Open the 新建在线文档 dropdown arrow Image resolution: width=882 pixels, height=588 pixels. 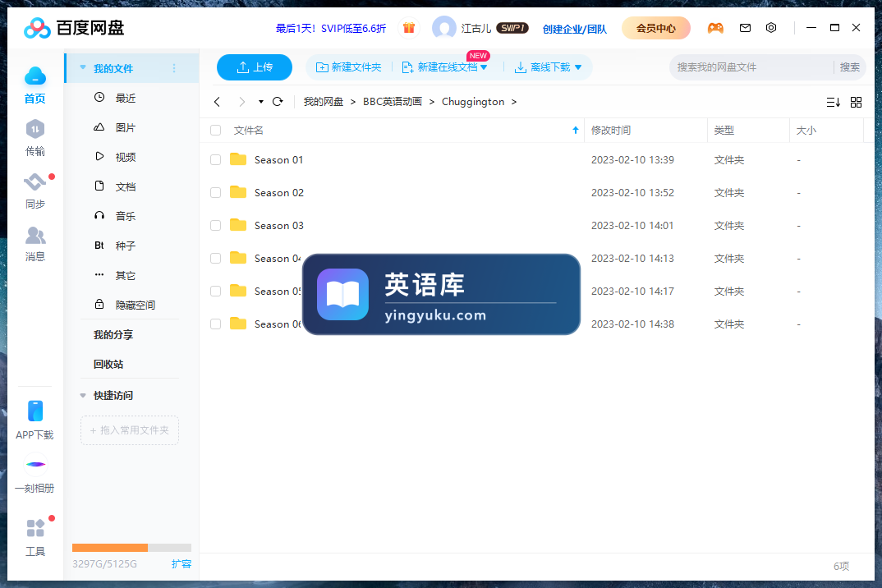point(484,67)
